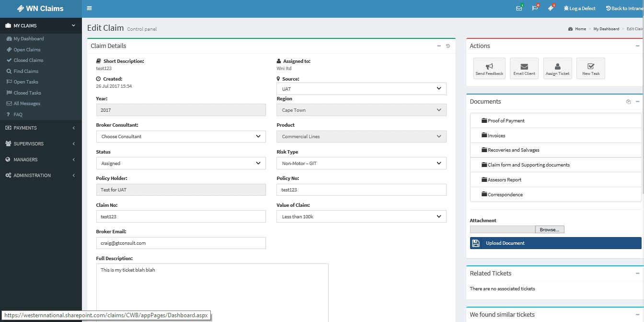
Task: Click the Documents panel copy icon
Action: point(629,102)
